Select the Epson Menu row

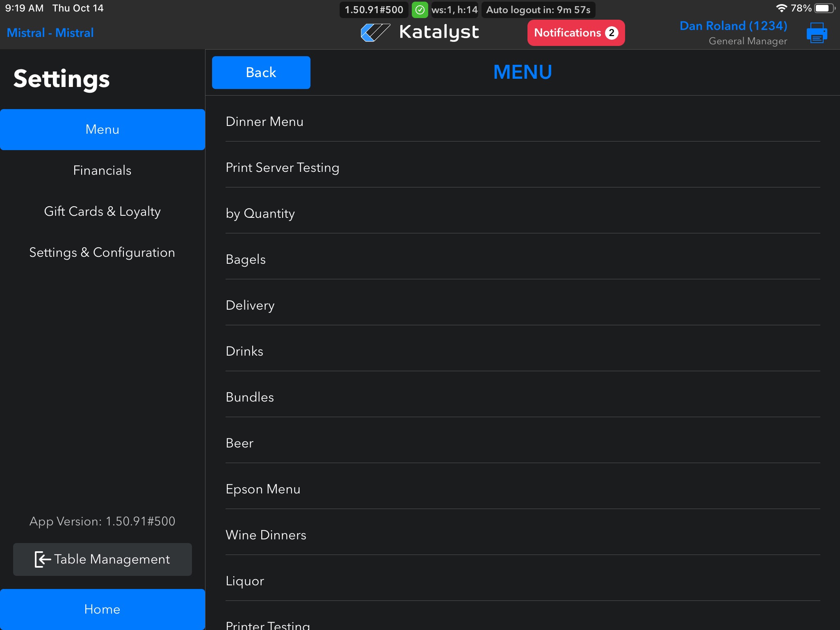tap(263, 489)
